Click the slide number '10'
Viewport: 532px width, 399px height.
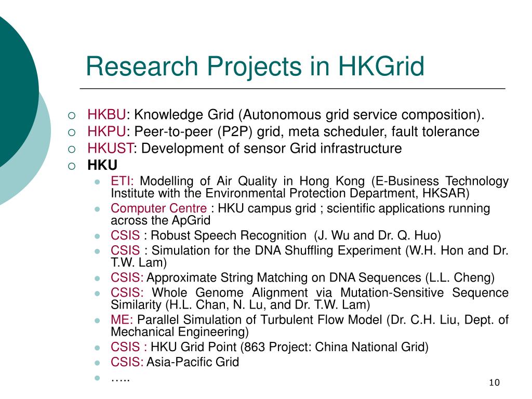coord(495,383)
